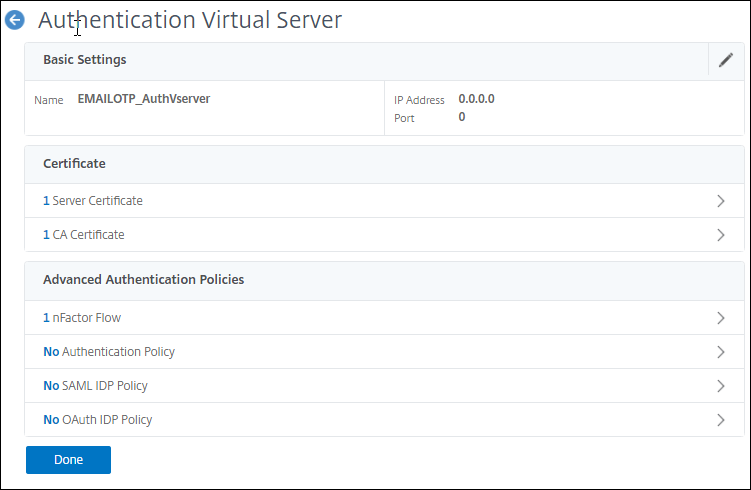Click the Basic Settings section header
The image size is (751, 490).
(x=85, y=60)
